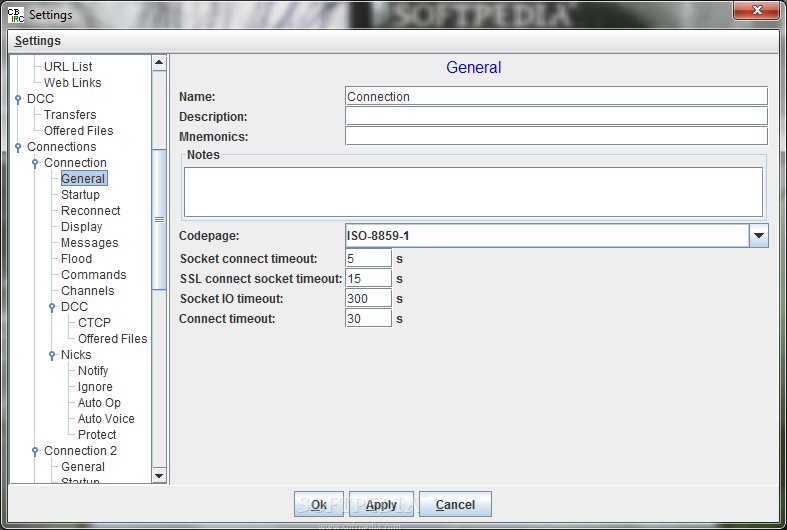
Task: Open the Settings menu
Action: point(38,41)
